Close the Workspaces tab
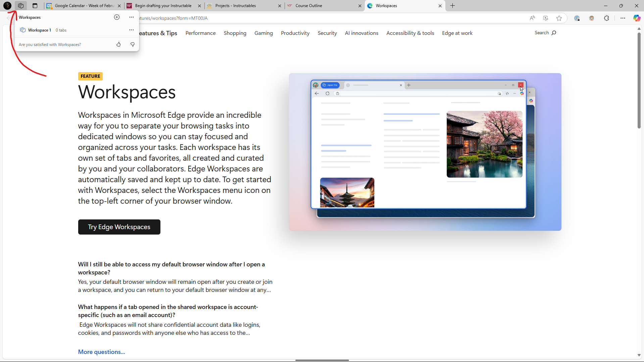The image size is (644, 362). [440, 6]
